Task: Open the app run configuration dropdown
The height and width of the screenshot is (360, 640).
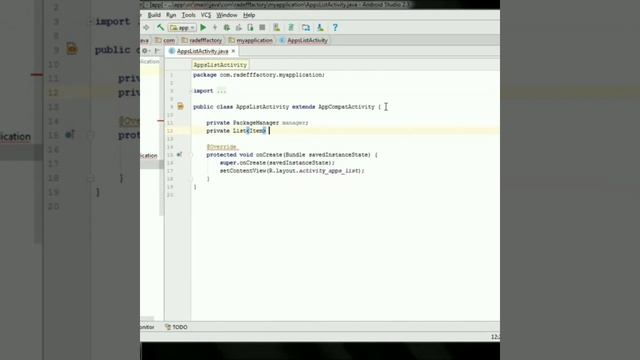Action: (x=182, y=28)
